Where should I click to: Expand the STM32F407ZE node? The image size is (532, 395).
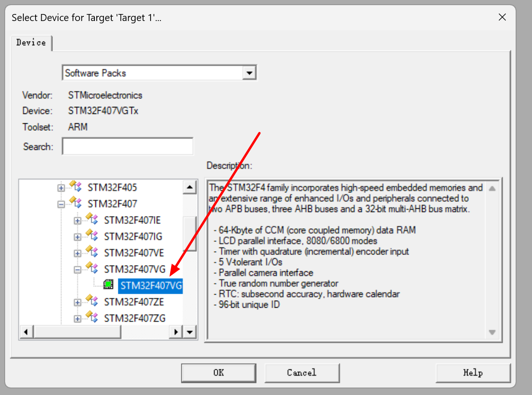click(x=77, y=303)
